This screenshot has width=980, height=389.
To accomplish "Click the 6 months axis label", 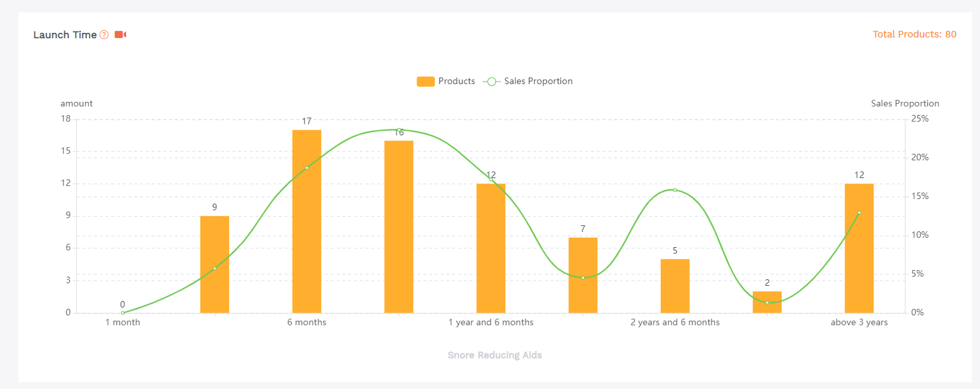I will tap(307, 323).
